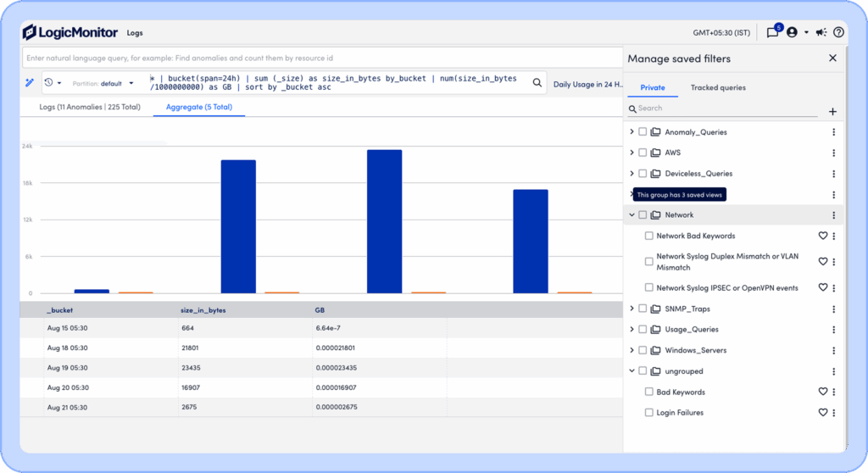This screenshot has width=868, height=473.
Task: Check the Anomaly_Queries group checkbox
Action: (x=643, y=132)
